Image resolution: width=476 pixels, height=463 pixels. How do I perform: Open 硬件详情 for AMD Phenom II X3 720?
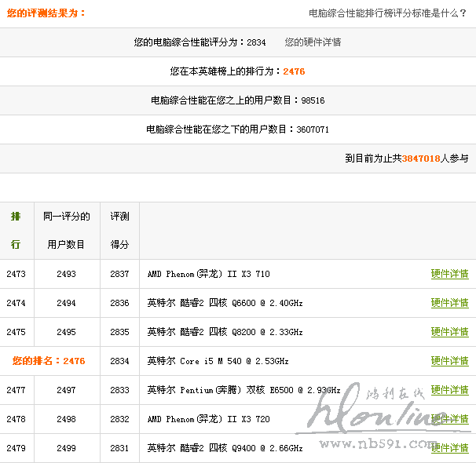[x=449, y=419]
